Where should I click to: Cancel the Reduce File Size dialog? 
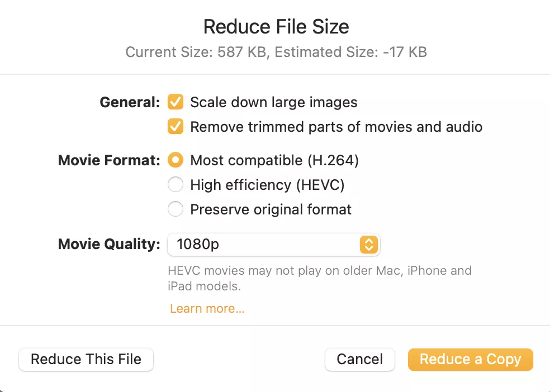[x=360, y=359]
